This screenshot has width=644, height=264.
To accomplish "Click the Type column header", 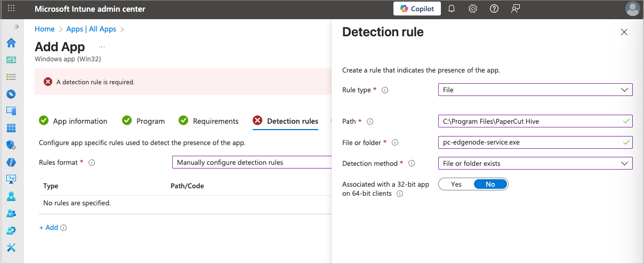I will point(51,186).
